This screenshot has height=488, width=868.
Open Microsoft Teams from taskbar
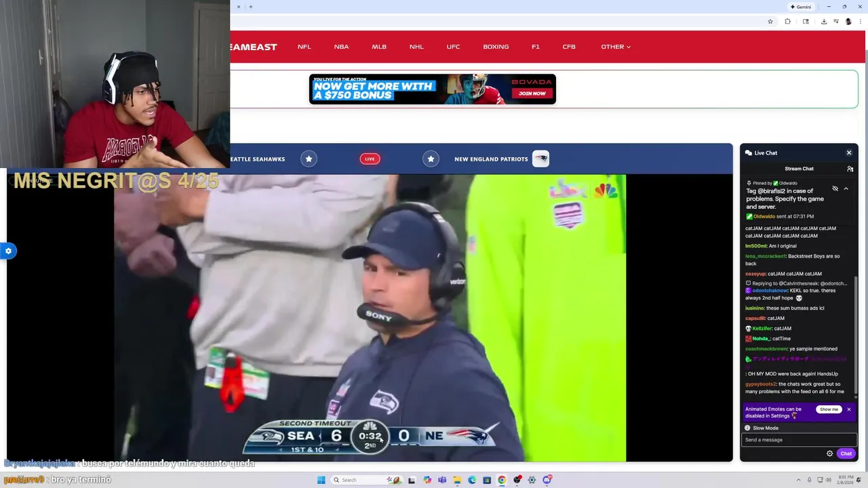442,480
